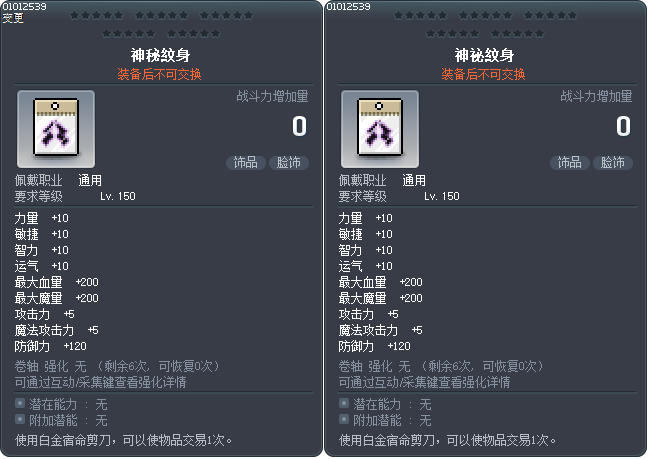Click the red 装备后不可交换 warning in the left tooltip

(160, 74)
